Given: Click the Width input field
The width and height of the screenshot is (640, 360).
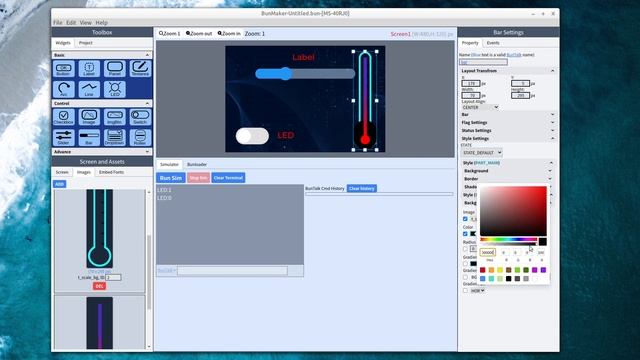Looking at the screenshot, I should tap(471, 96).
